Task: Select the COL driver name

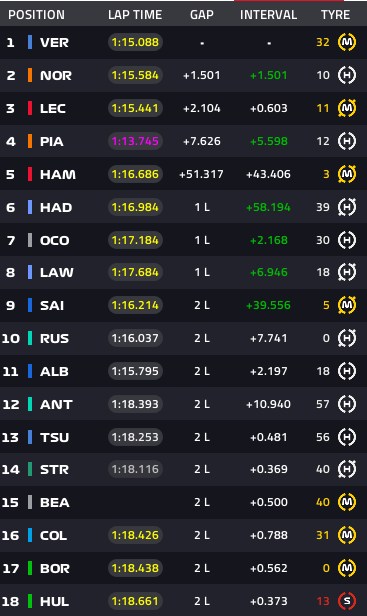Action: coord(53,535)
